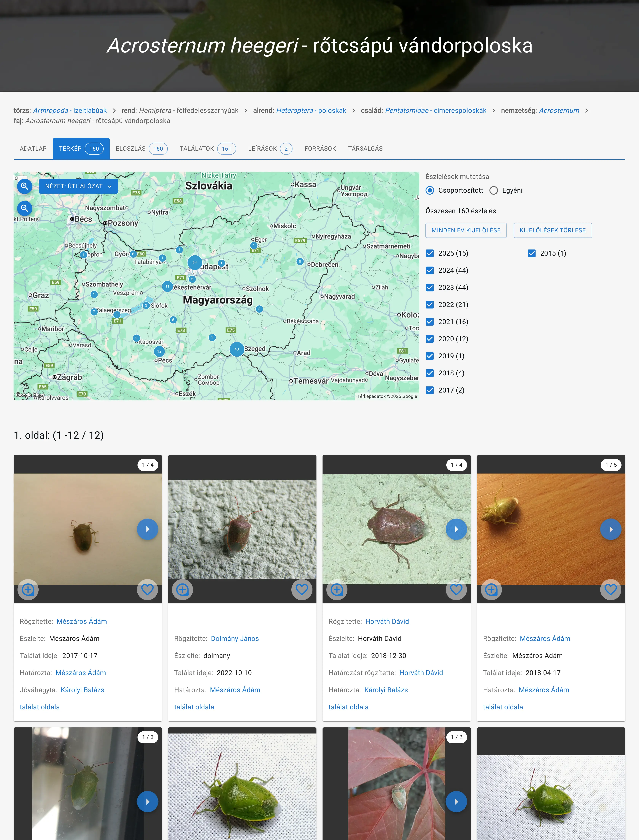The image size is (639, 840).
Task: Click the 54-observation cluster marker near Budapest
Action: 194,262
